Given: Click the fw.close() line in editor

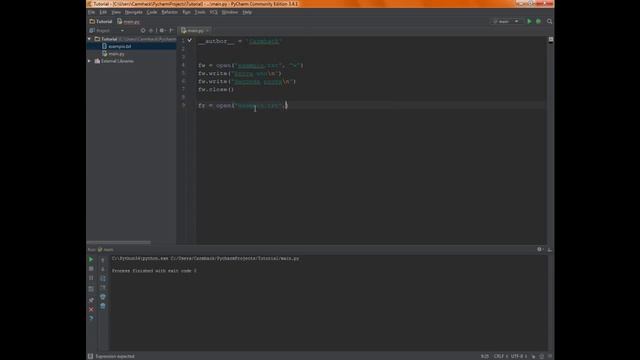Looking at the screenshot, I should point(216,89).
